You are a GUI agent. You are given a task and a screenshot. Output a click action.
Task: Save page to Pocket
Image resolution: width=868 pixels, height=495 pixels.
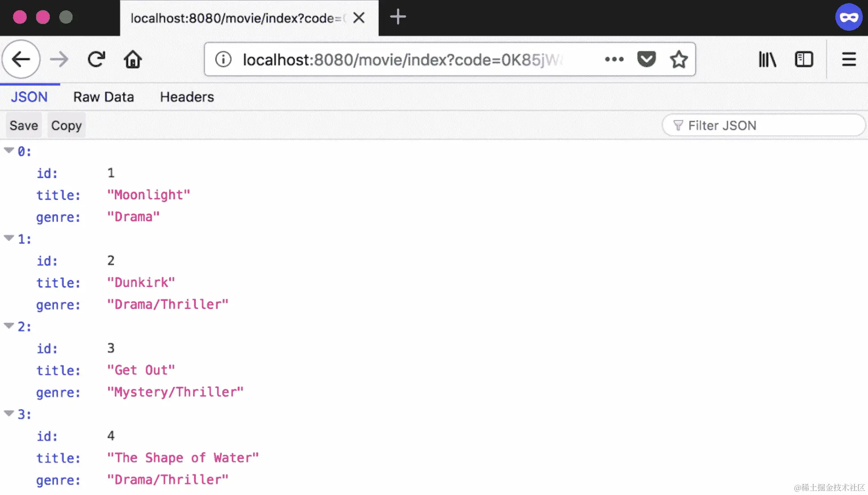pyautogui.click(x=646, y=59)
